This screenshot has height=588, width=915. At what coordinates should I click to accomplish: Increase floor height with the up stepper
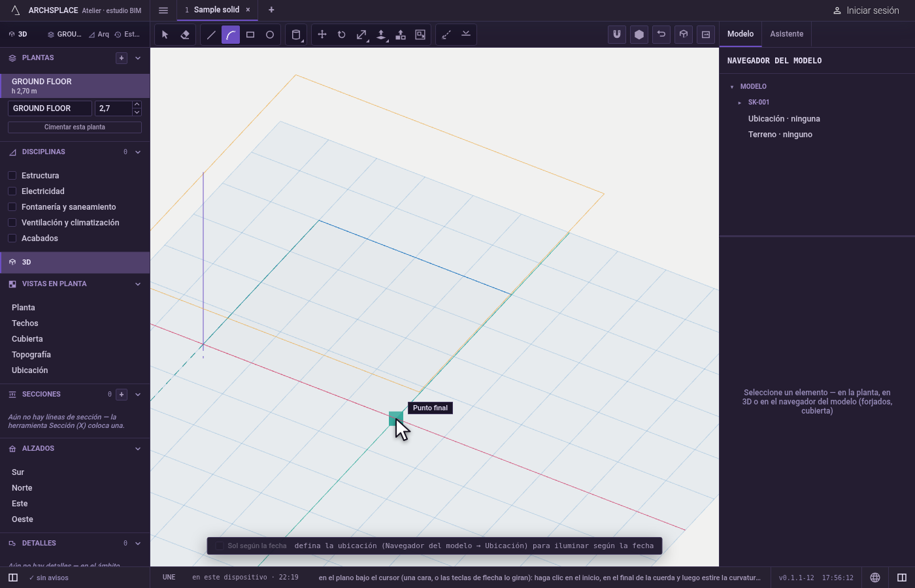(x=137, y=105)
